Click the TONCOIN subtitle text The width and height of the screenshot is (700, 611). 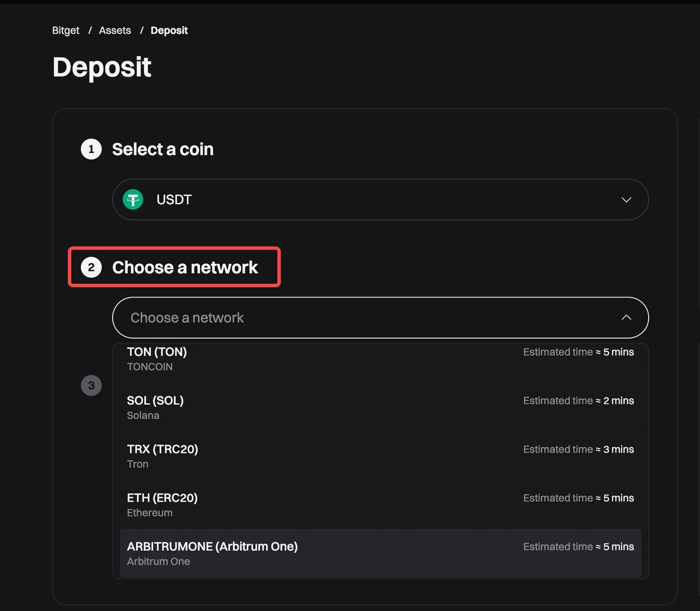click(x=150, y=367)
